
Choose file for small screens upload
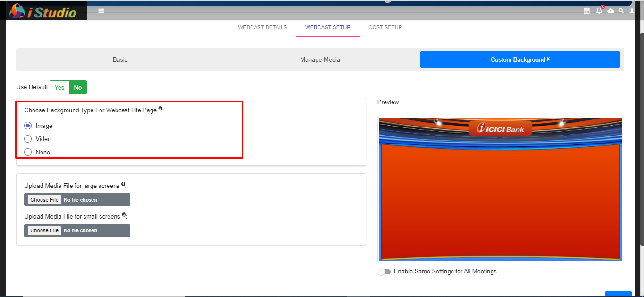44,230
